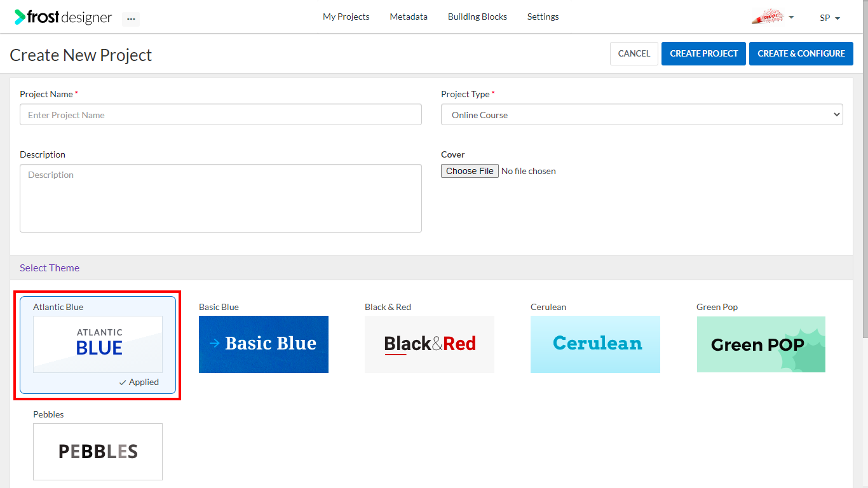Image resolution: width=868 pixels, height=488 pixels.
Task: Choose the Pebbles theme thumbnail
Action: click(98, 452)
